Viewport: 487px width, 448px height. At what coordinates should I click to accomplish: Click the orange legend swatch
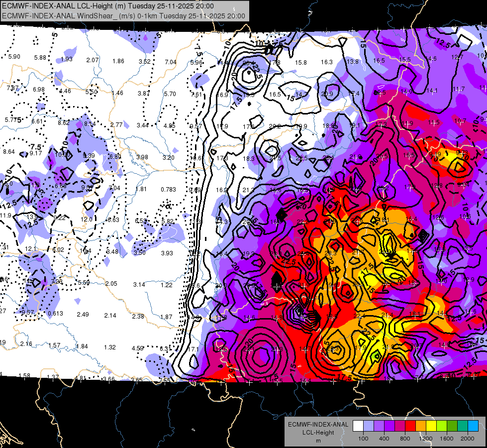(x=421, y=426)
